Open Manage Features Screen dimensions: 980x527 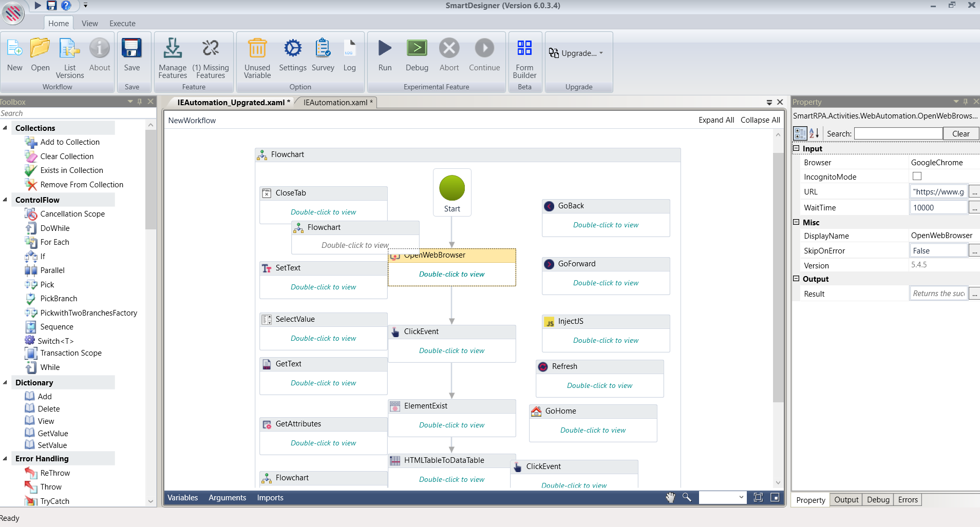[x=173, y=49]
